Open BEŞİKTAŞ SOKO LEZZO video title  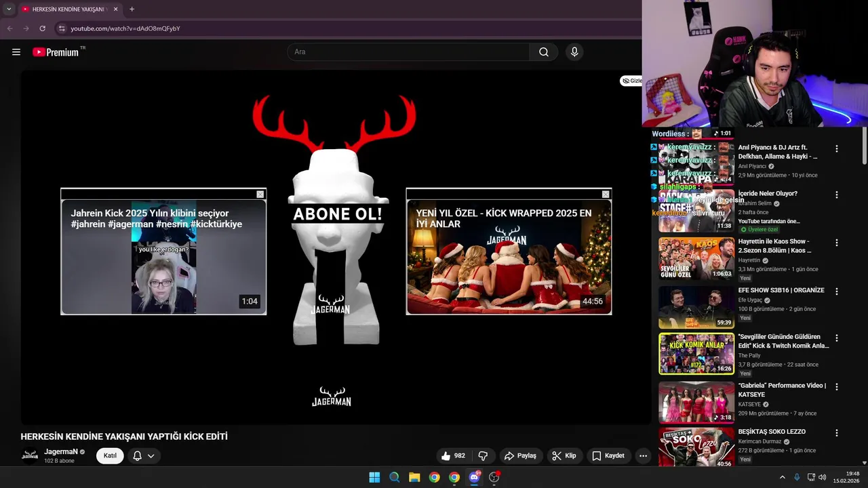[772, 432]
